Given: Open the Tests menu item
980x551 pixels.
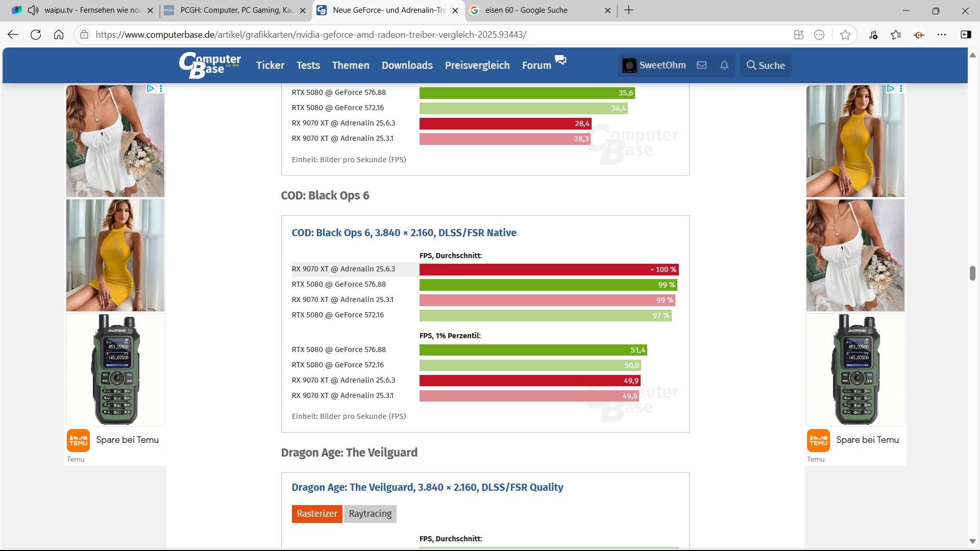Looking at the screenshot, I should coord(308,65).
